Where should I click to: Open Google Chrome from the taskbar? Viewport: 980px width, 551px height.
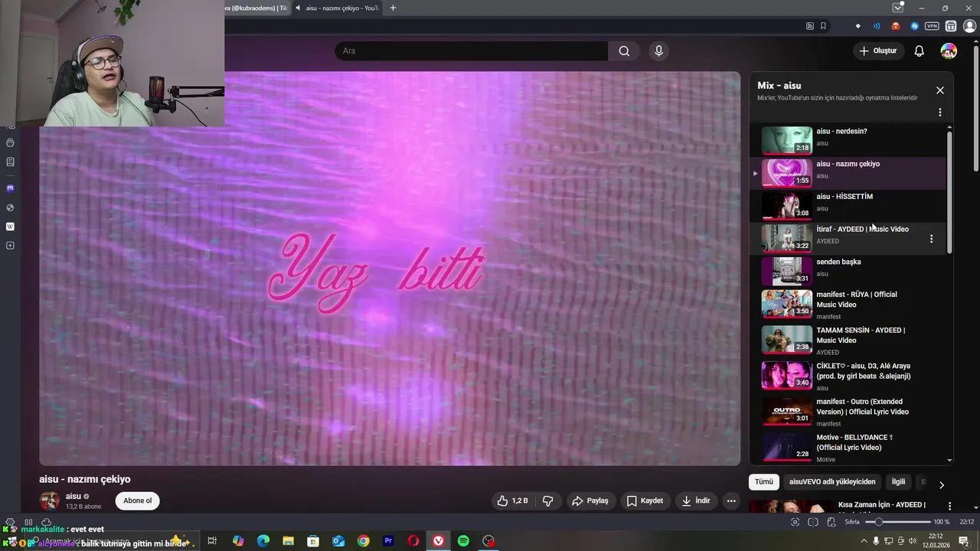(363, 541)
